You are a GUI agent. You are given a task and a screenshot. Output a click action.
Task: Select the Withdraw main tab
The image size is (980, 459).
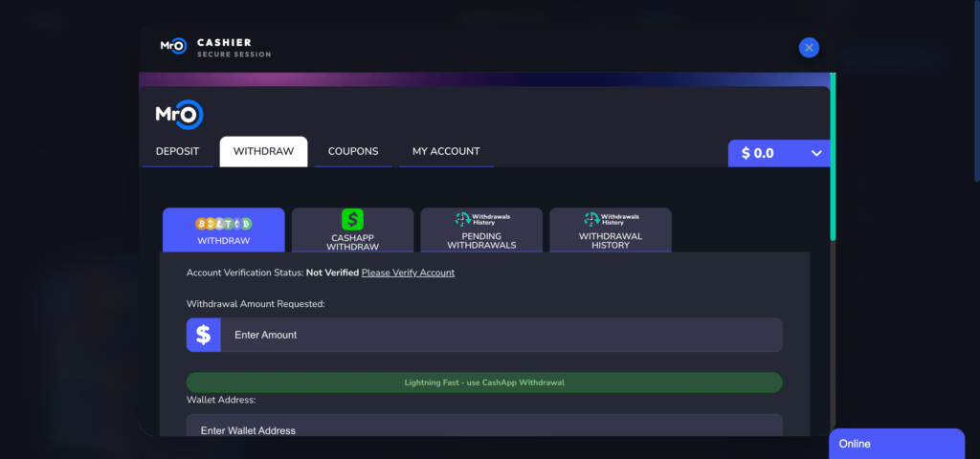click(264, 152)
